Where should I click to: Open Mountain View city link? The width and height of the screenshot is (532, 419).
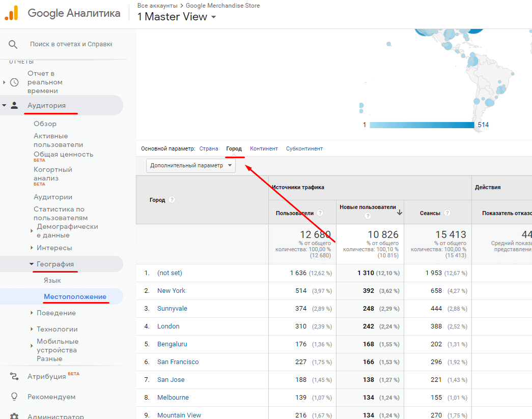(179, 415)
